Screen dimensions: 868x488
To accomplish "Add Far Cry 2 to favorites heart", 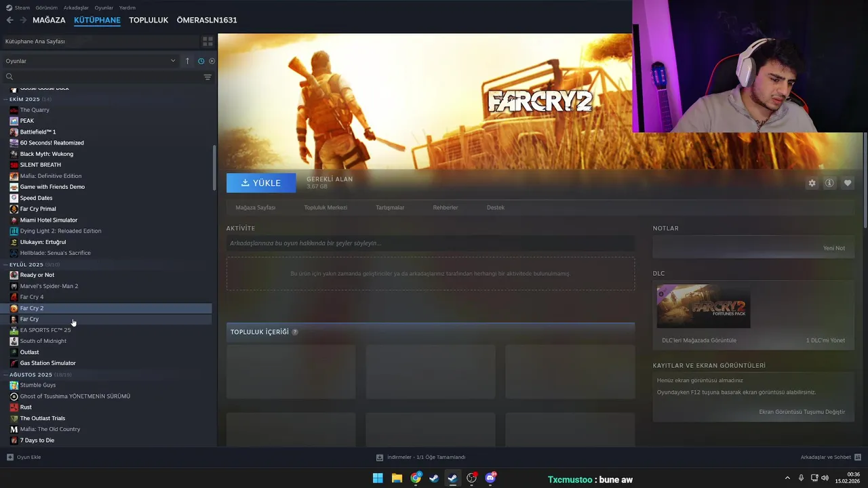I will [848, 183].
